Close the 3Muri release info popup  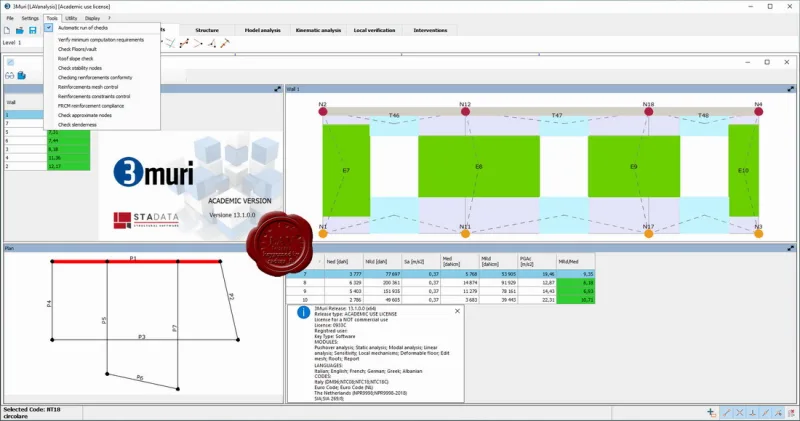457,311
